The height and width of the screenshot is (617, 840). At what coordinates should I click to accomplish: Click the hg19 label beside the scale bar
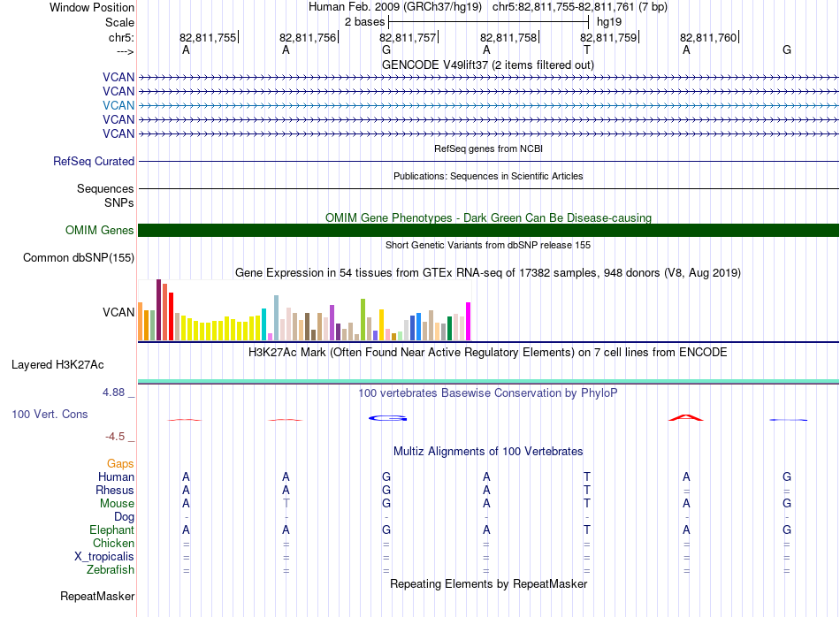click(609, 22)
